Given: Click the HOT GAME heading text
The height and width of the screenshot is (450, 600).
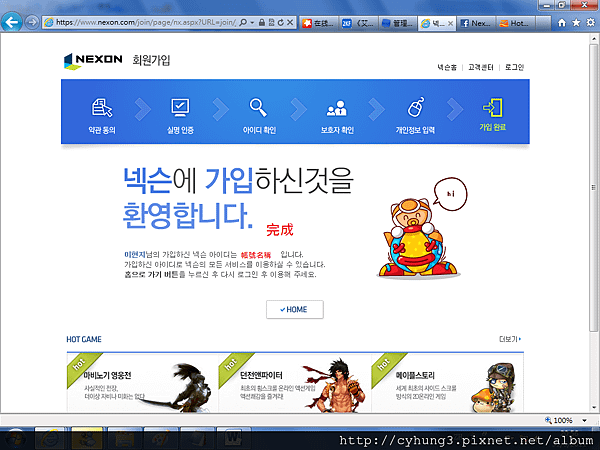Looking at the screenshot, I should pos(84,339).
